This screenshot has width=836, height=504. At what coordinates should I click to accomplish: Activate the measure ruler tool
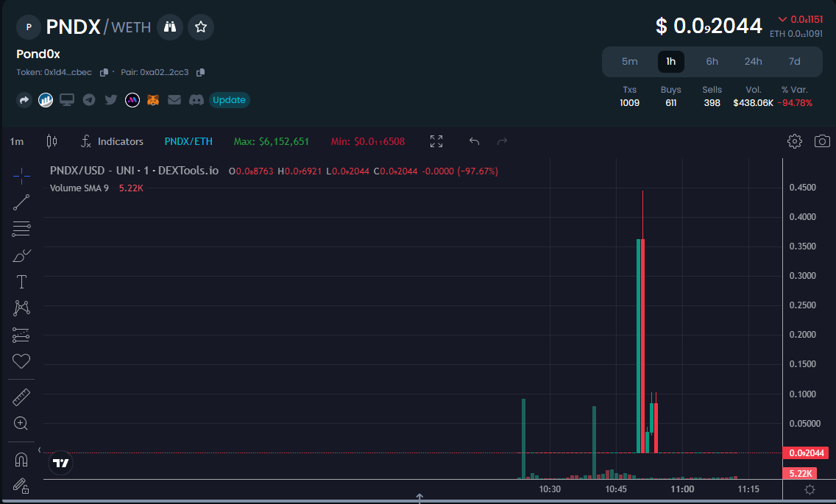21,397
